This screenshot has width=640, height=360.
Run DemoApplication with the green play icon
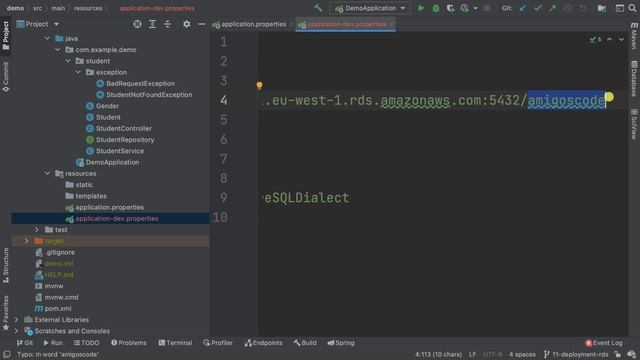click(421, 8)
